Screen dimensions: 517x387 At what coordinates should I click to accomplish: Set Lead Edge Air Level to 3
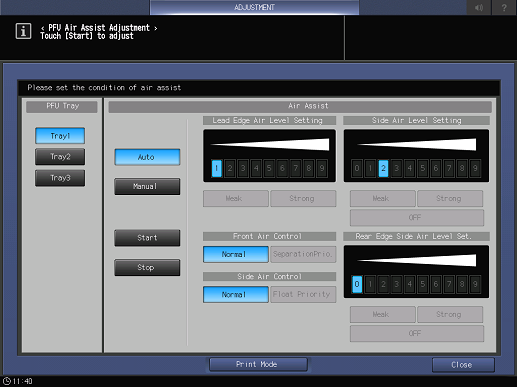click(243, 168)
